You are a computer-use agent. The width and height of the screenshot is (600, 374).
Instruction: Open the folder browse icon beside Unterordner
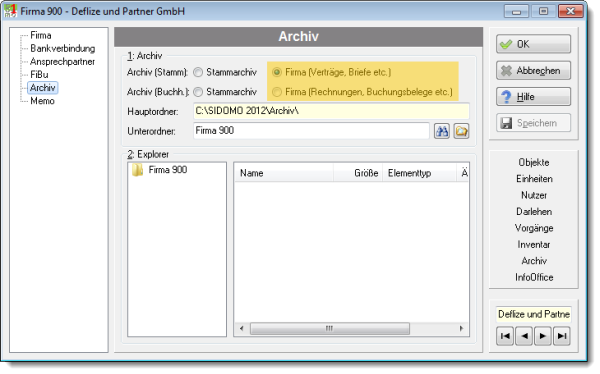pos(461,131)
